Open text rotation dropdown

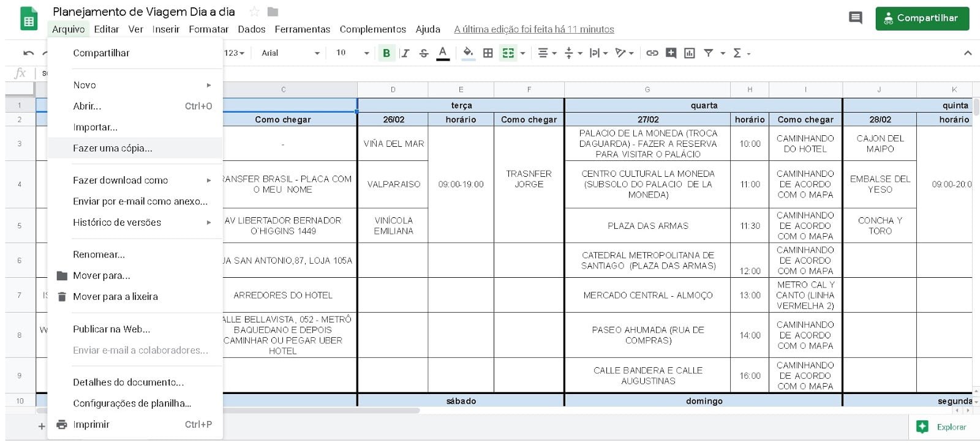click(x=624, y=53)
